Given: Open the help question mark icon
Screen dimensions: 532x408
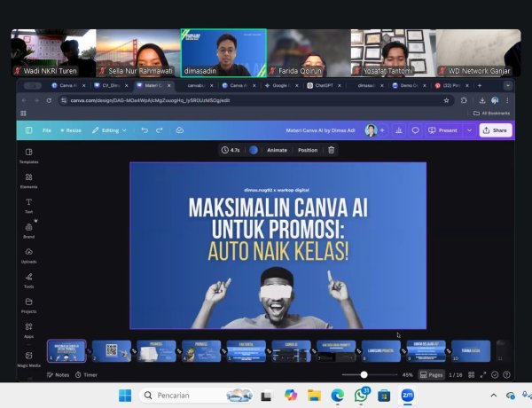Looking at the screenshot, I should [x=506, y=374].
